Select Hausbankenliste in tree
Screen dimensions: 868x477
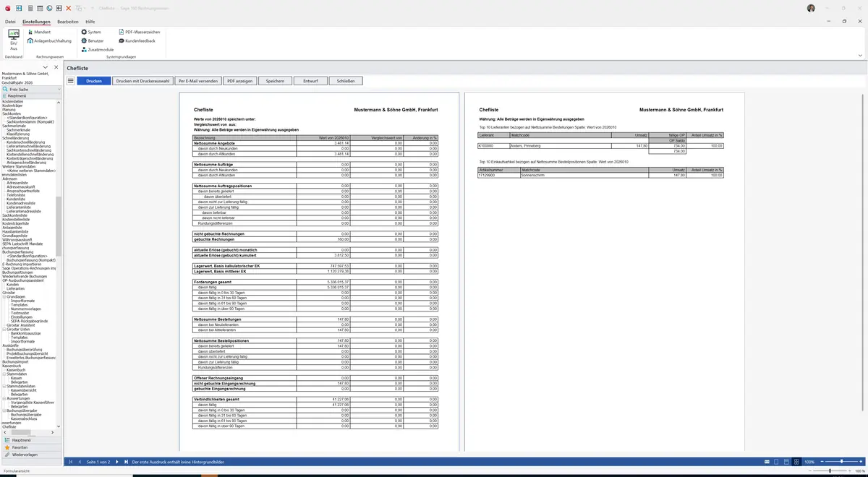(15, 231)
